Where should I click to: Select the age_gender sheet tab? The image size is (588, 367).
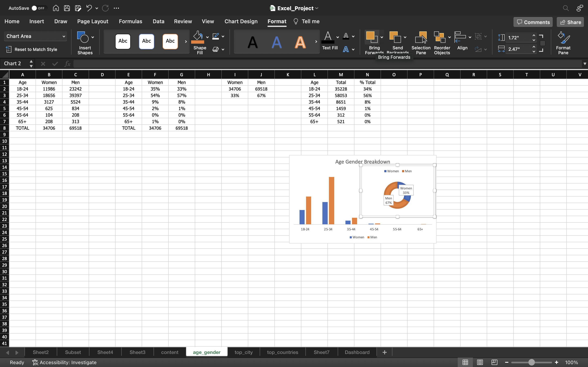coord(207,352)
